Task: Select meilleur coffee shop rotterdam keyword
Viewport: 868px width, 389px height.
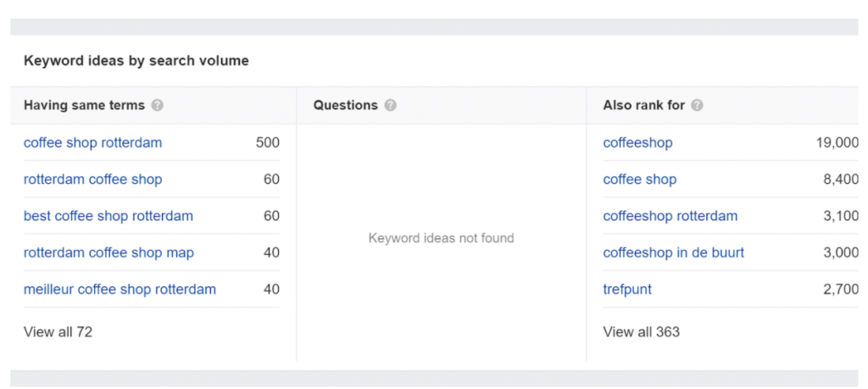Action: click(x=120, y=289)
